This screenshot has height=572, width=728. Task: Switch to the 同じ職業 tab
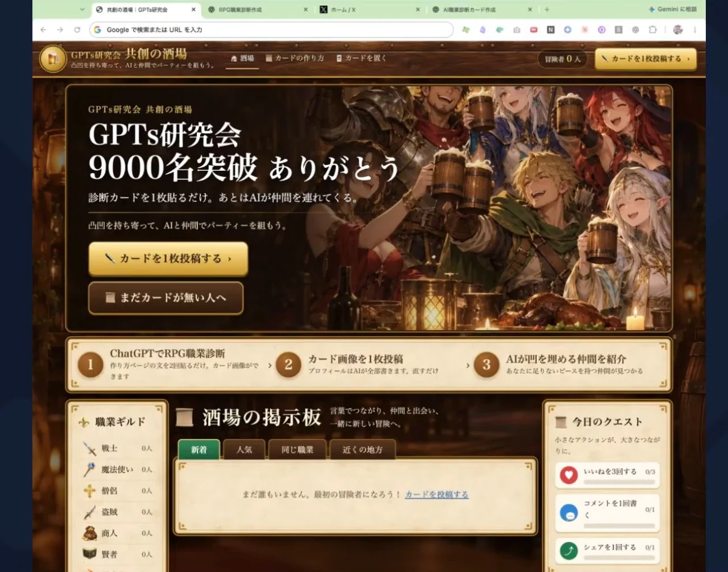click(297, 450)
